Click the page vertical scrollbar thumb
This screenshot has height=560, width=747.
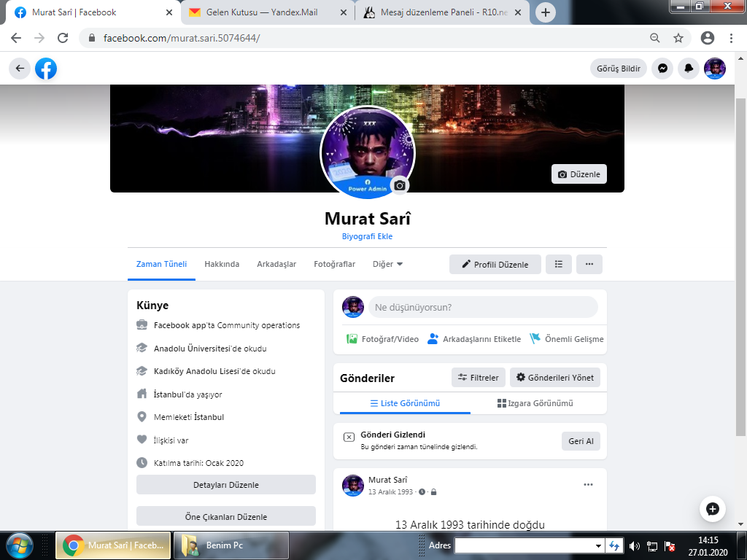740,267
